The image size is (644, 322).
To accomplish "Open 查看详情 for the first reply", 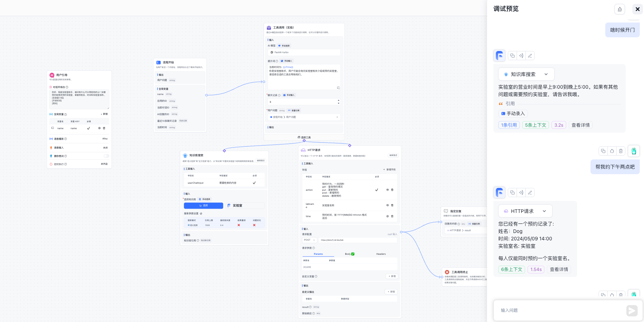I will click(x=580, y=125).
